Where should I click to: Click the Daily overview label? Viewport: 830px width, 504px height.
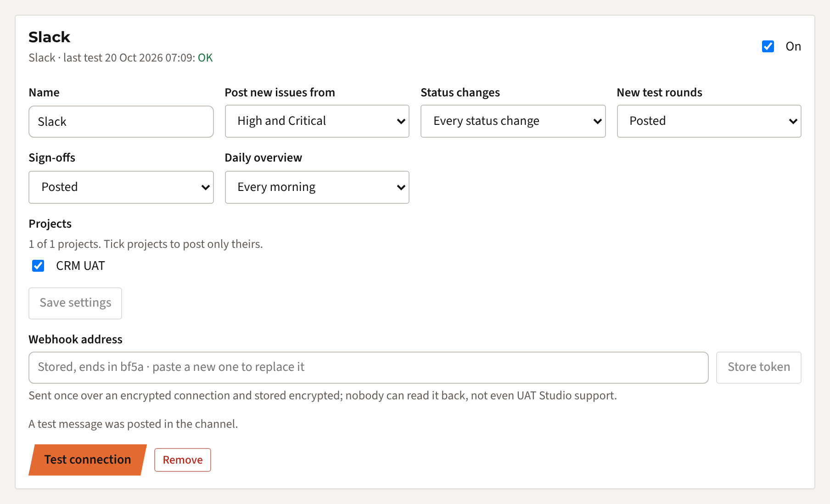pyautogui.click(x=264, y=158)
